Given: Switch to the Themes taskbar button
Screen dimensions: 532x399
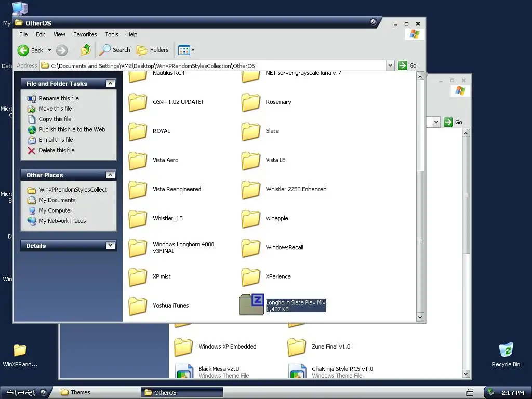Looking at the screenshot, I should (x=98, y=393).
